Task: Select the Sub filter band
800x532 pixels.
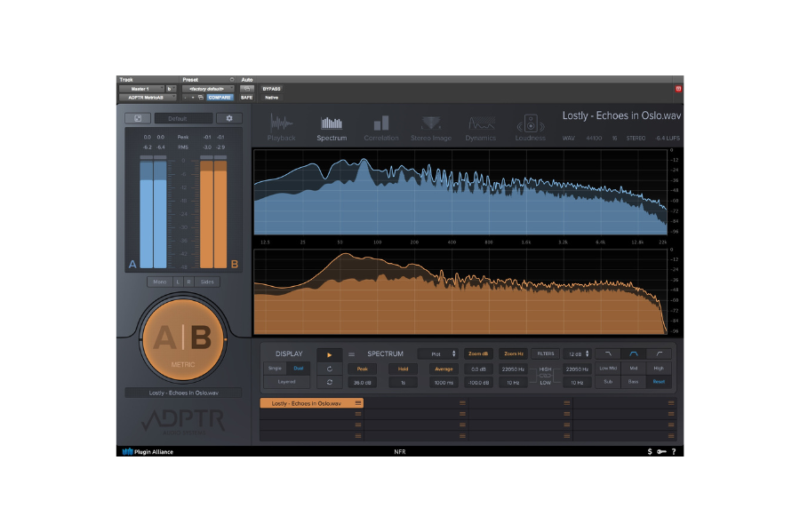Action: point(608,382)
